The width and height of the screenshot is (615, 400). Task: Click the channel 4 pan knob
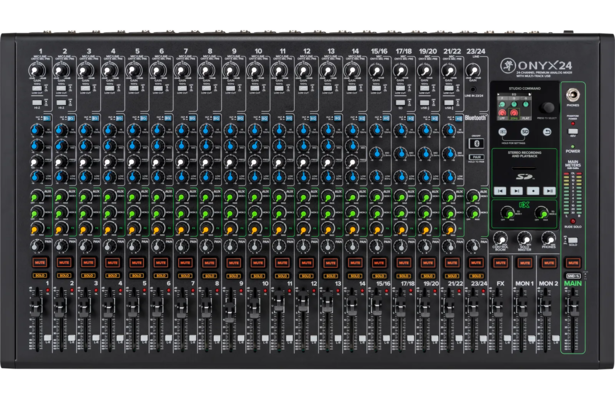[109, 246]
